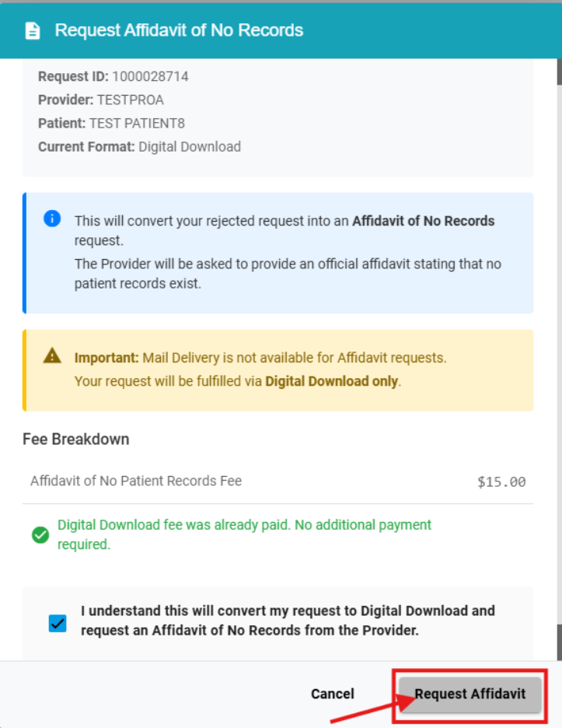Click the dialog's vertical scrollbar

pyautogui.click(x=558, y=350)
